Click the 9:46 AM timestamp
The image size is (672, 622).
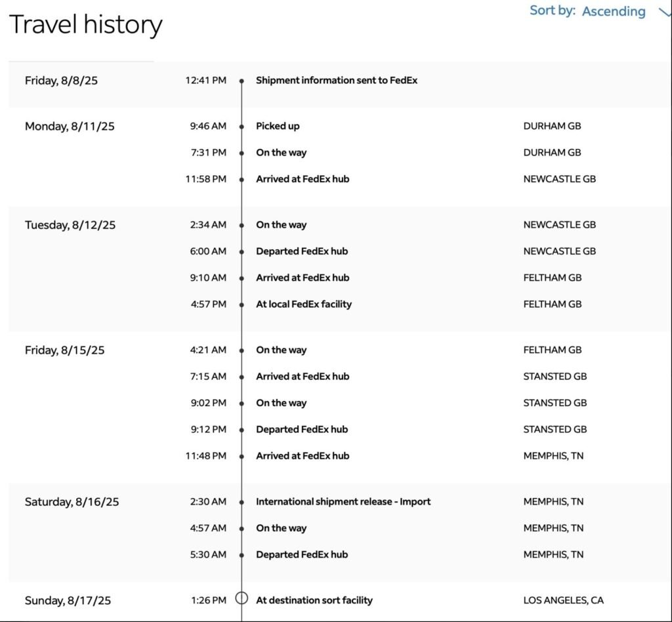click(208, 126)
